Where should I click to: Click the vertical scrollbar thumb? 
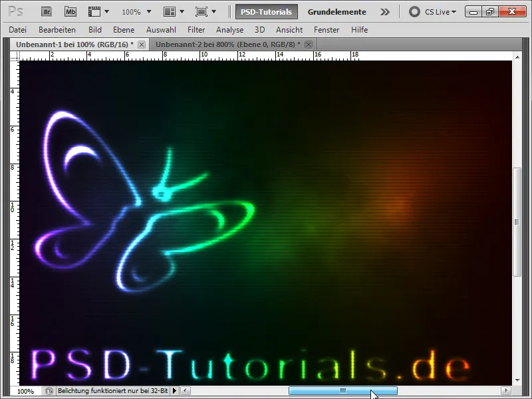click(x=517, y=222)
